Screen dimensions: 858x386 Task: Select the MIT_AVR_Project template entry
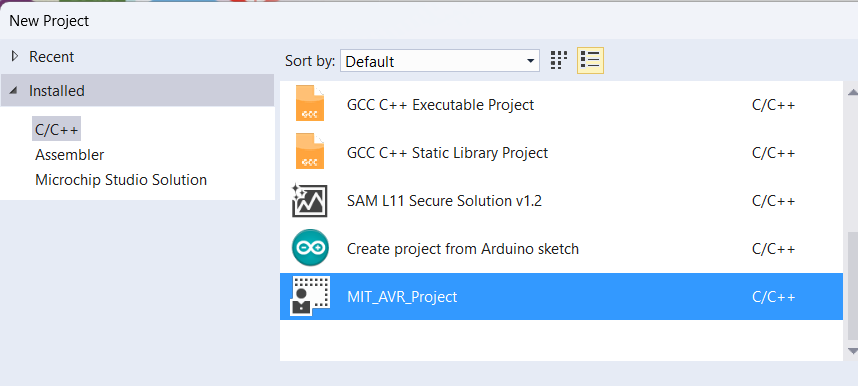tap(561, 297)
